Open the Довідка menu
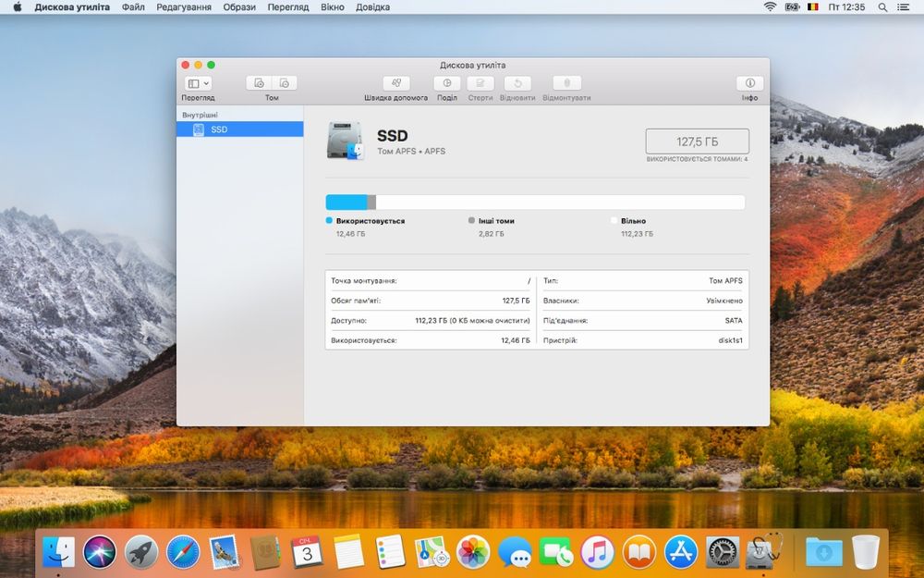The width and height of the screenshot is (924, 578). point(372,7)
